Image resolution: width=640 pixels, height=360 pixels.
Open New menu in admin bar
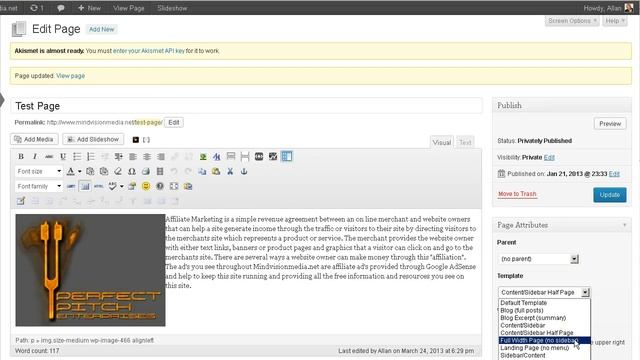(x=89, y=8)
